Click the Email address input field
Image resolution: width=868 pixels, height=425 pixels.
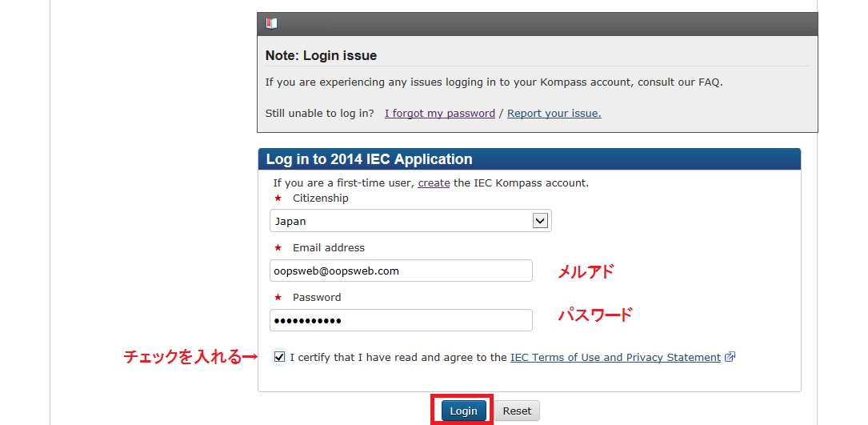401,271
